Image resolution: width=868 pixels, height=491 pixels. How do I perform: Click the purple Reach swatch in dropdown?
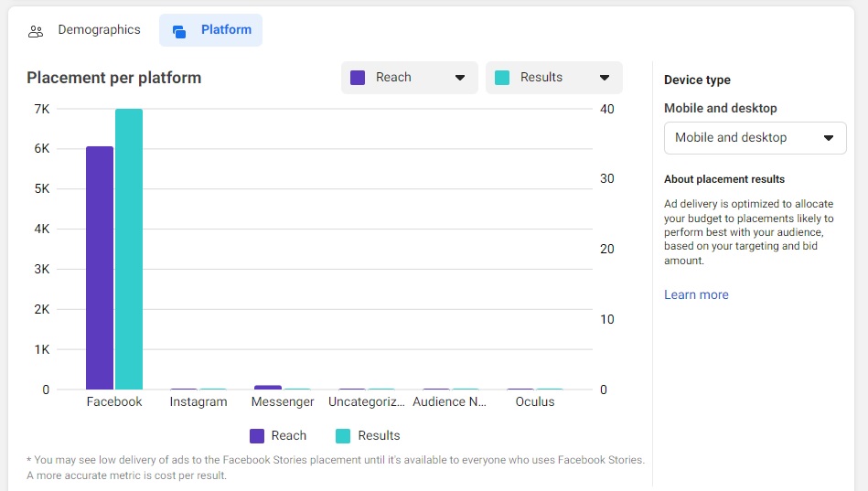click(x=359, y=78)
